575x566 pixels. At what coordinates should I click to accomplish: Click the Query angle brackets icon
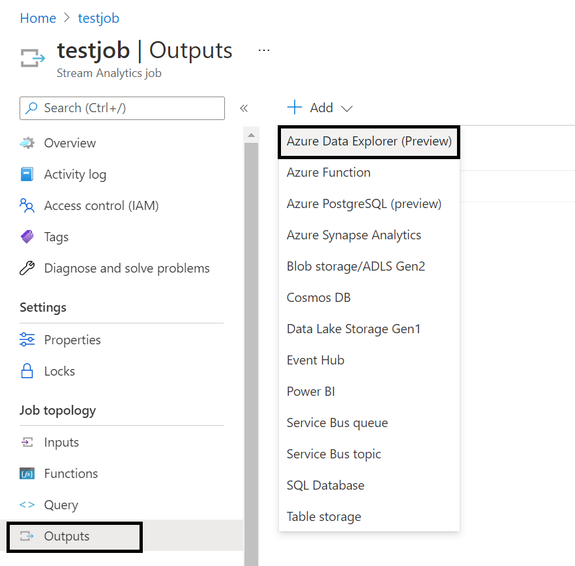(27, 505)
